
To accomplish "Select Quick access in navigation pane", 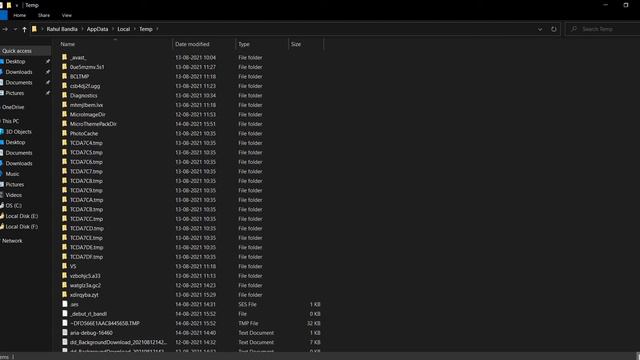I will [17, 51].
